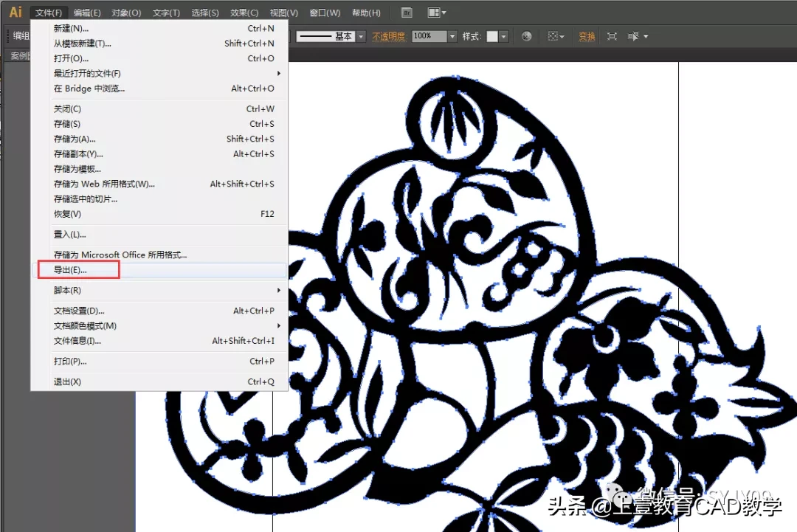Expand the graphic style 样式 dropdown
Viewport: 797px width, 532px height.
pyautogui.click(x=504, y=36)
